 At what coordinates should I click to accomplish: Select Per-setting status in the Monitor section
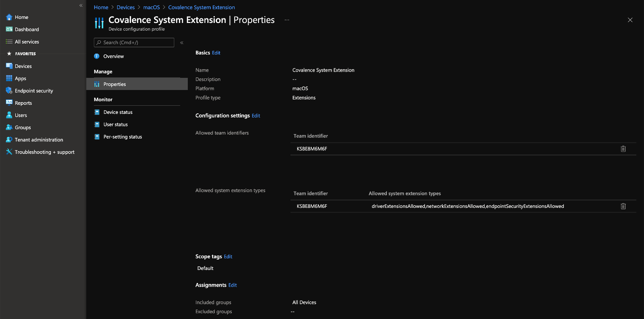[122, 136]
